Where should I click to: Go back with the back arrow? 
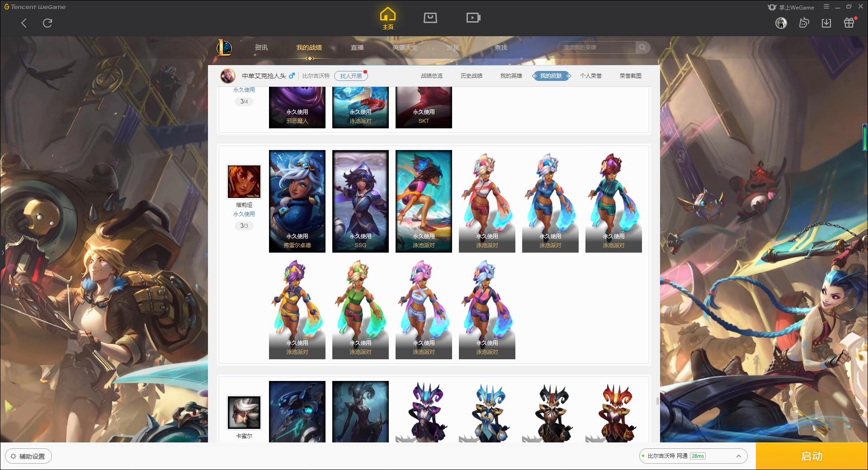(x=24, y=23)
